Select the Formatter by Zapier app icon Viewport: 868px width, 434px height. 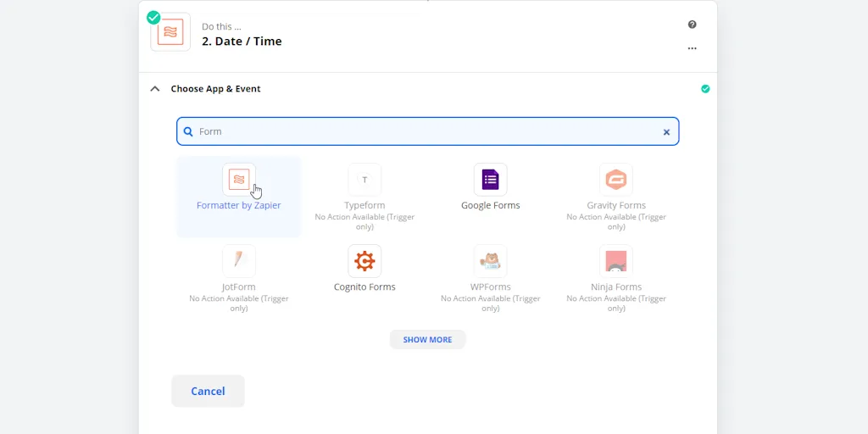239,180
